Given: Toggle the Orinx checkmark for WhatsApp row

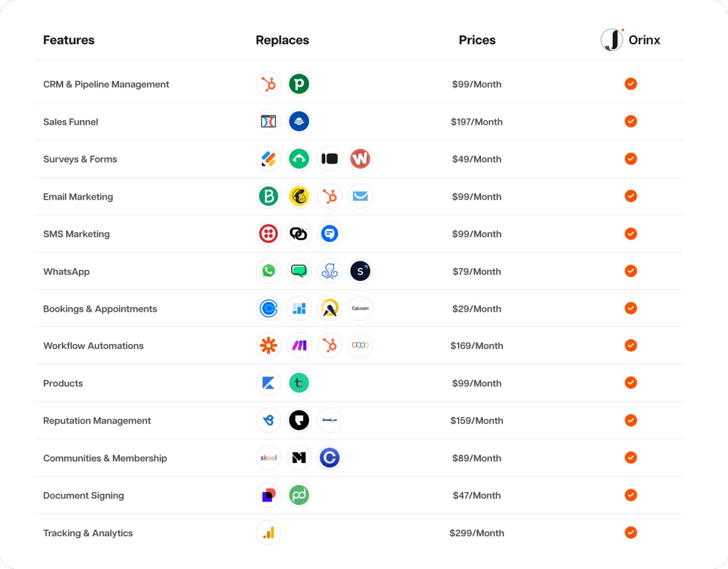Looking at the screenshot, I should tap(631, 271).
